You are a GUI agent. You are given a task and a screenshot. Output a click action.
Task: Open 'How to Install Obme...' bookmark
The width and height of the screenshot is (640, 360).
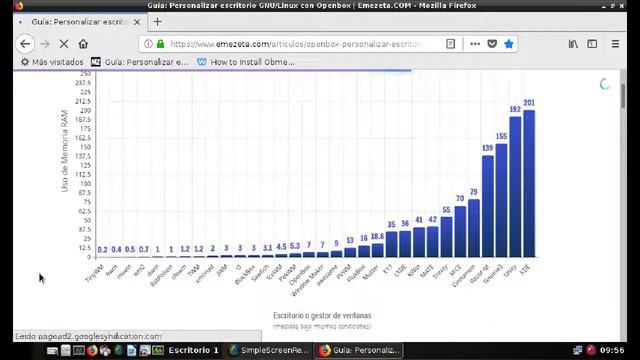(x=246, y=62)
